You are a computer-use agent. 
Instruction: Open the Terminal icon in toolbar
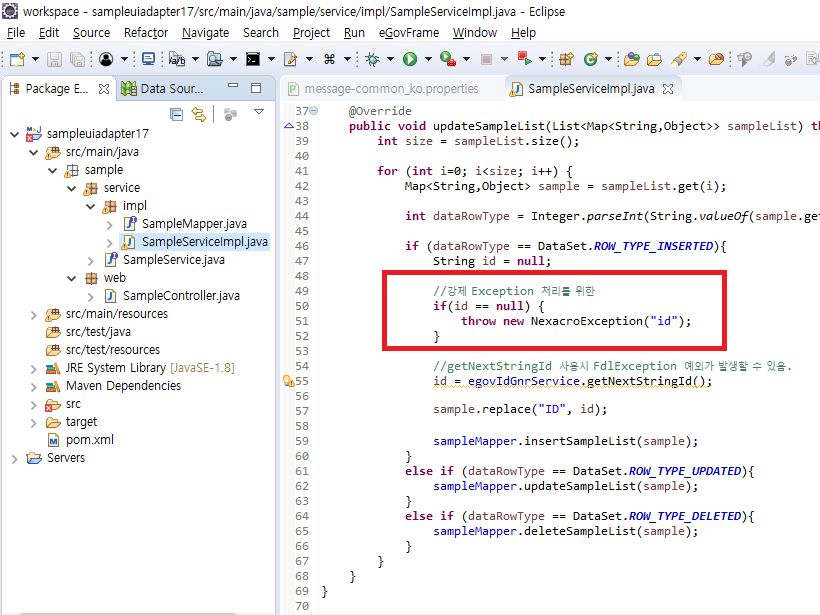[253, 60]
